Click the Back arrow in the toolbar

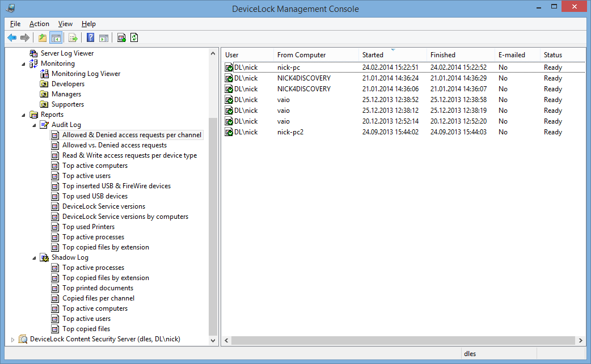coord(12,37)
